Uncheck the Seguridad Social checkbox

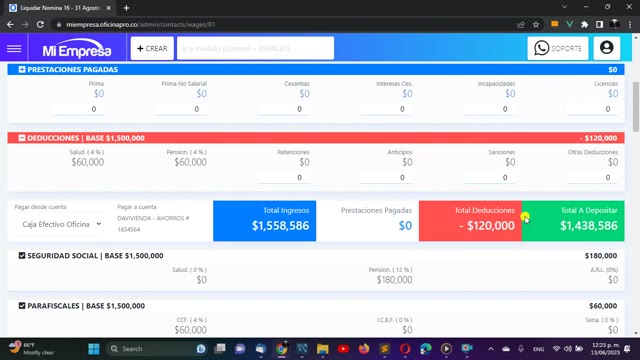coord(22,256)
